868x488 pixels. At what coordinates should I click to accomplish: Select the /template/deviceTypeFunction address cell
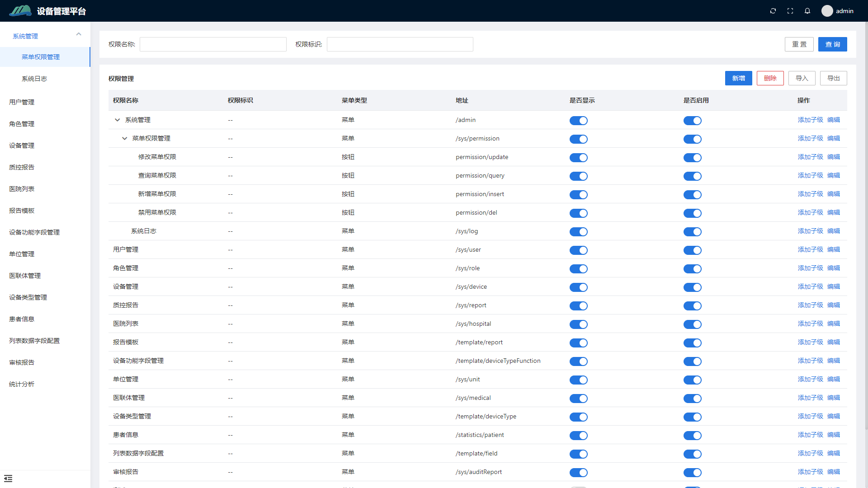point(498,361)
